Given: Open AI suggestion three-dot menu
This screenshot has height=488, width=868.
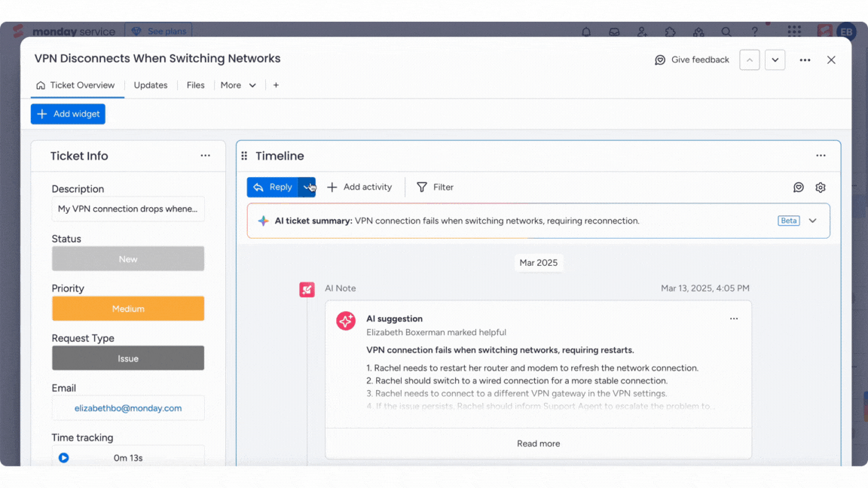Looking at the screenshot, I should 734,319.
